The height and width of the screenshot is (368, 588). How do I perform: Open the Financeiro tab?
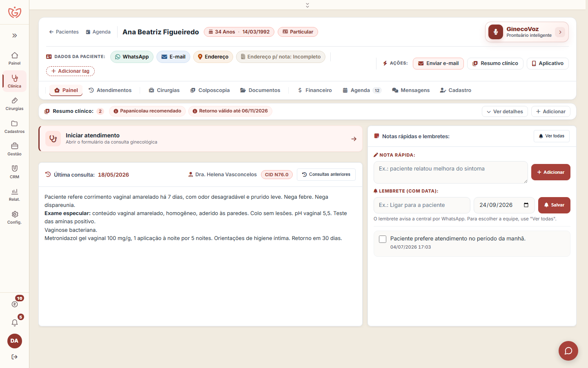pos(315,90)
